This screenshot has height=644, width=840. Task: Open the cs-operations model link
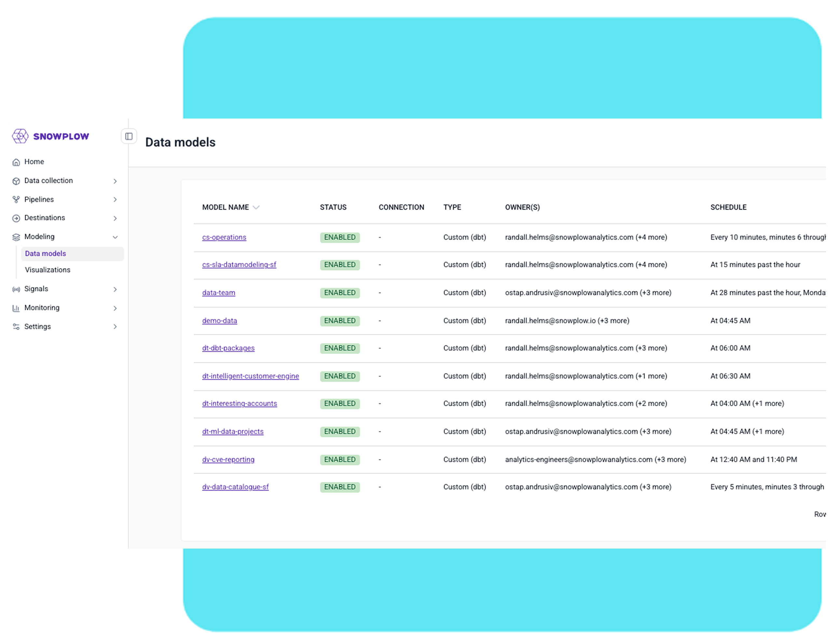(x=224, y=237)
